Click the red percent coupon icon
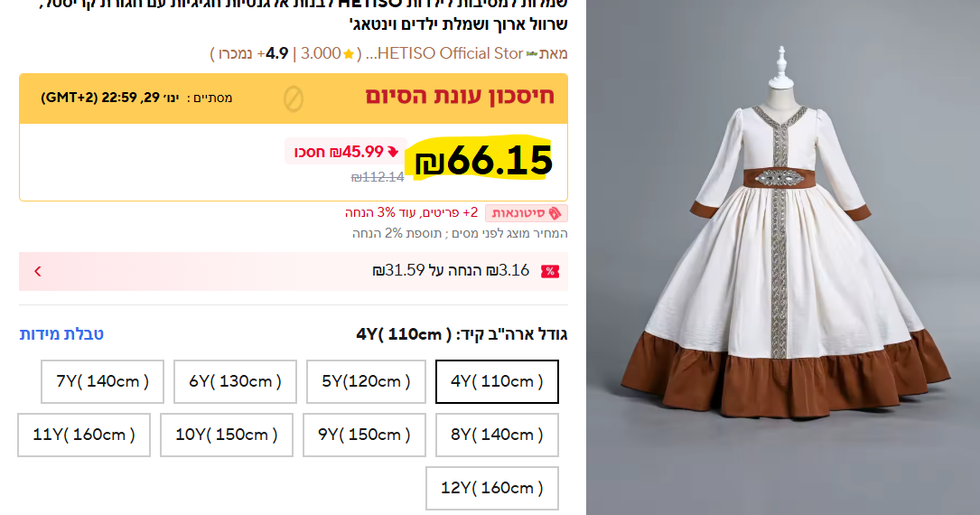This screenshot has width=980, height=515. 550,271
